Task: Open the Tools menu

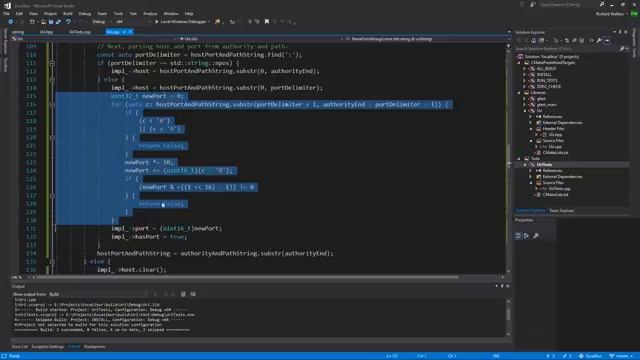Action: point(118,13)
